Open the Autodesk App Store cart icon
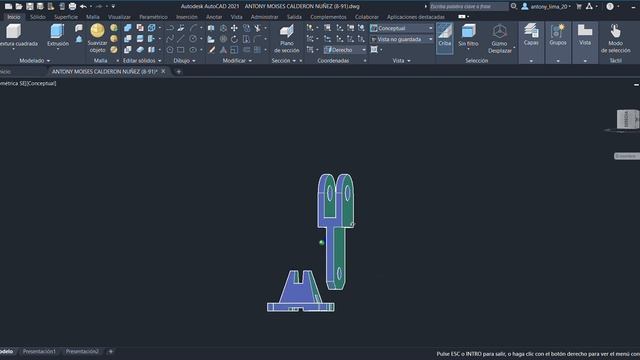The height and width of the screenshot is (360, 640). point(579,6)
